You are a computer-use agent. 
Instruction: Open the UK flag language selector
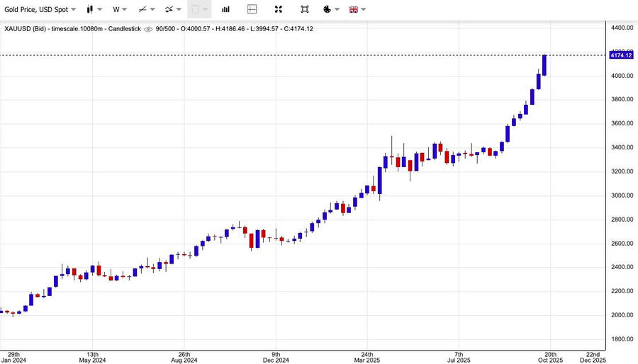click(x=353, y=9)
